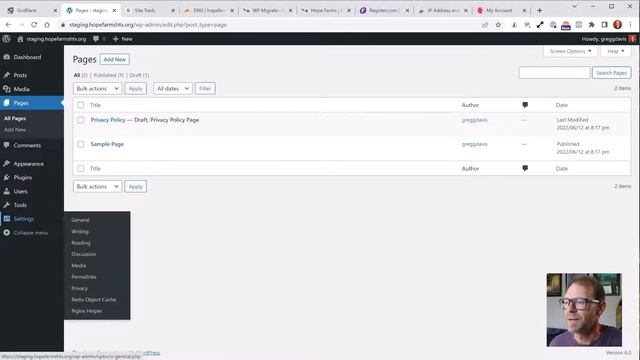This screenshot has height=360, width=640.
Task: Click browser home icon
Action: [47, 25]
